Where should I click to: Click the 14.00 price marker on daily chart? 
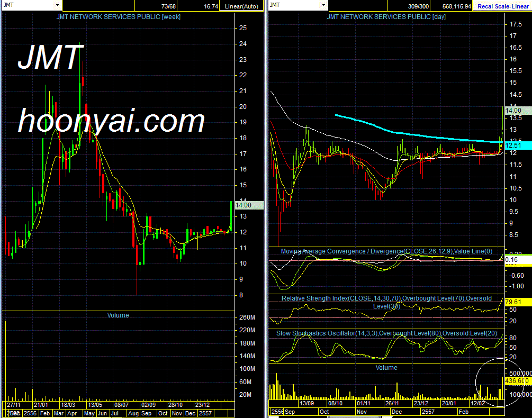[x=518, y=110]
